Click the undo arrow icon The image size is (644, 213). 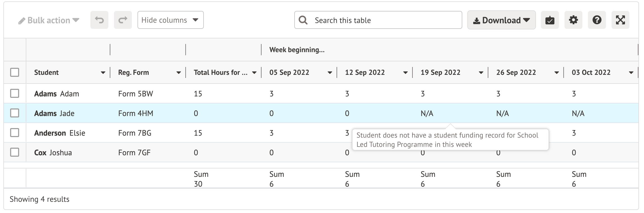[x=99, y=20]
